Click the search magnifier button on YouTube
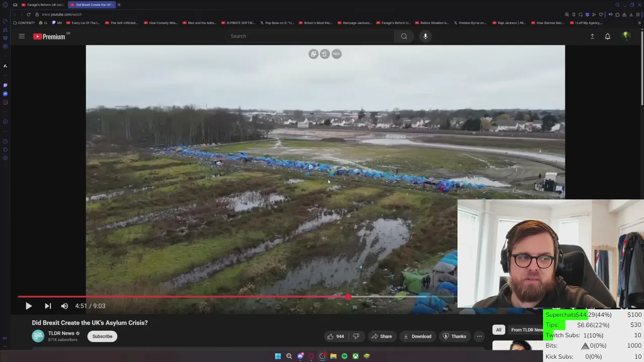 pos(404,36)
